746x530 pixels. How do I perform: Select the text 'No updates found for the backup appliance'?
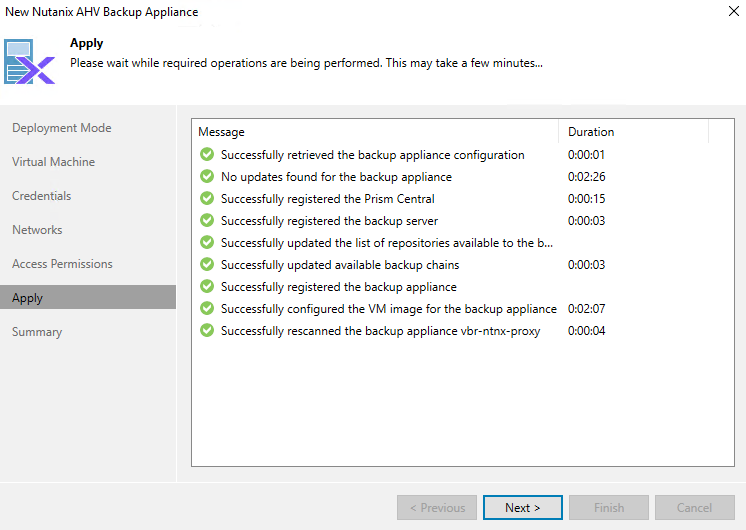[336, 177]
